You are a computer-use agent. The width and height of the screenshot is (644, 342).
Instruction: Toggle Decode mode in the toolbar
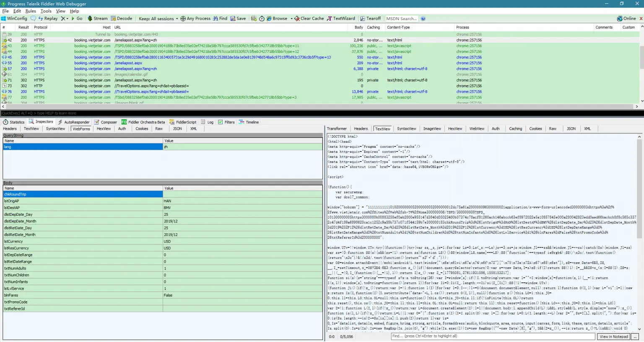(122, 18)
